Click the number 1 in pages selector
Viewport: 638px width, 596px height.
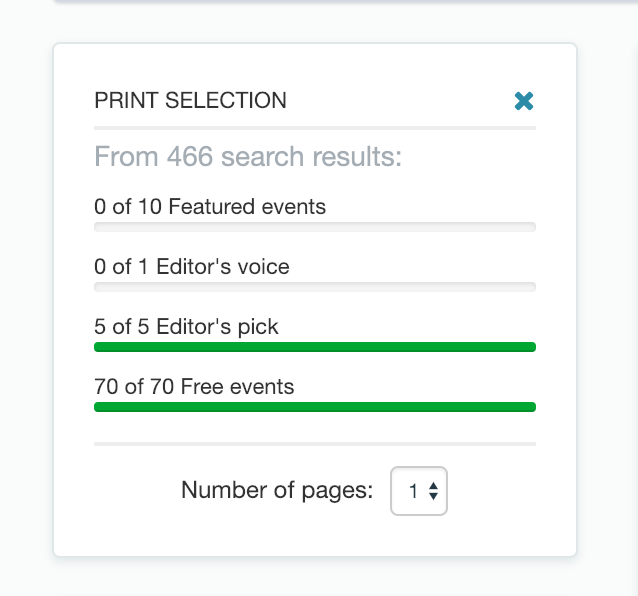tap(413, 491)
